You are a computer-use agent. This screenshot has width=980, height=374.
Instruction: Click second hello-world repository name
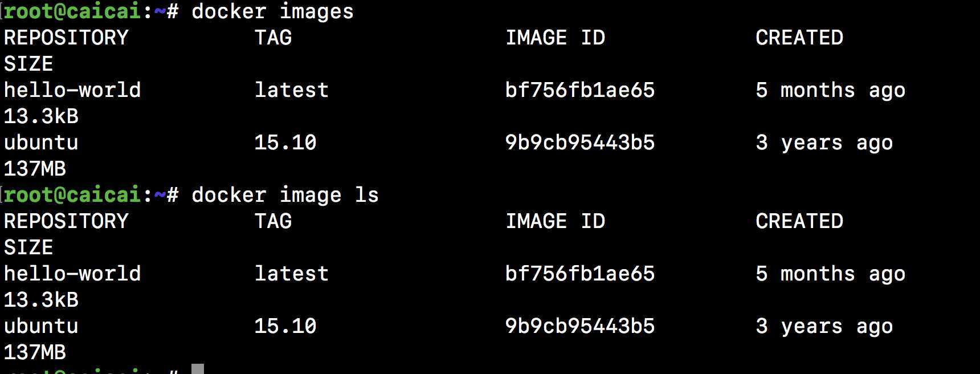[72, 274]
